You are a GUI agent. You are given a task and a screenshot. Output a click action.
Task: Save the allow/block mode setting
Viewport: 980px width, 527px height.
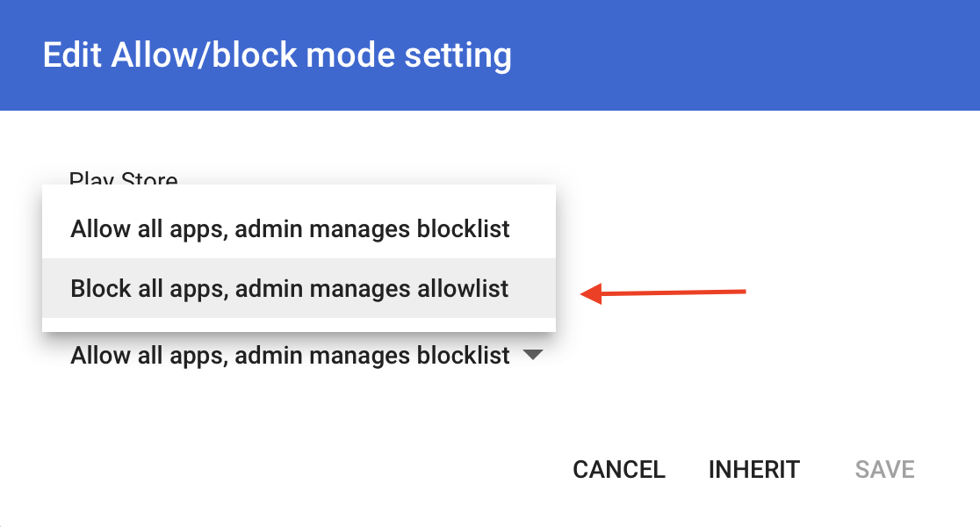tap(884, 469)
